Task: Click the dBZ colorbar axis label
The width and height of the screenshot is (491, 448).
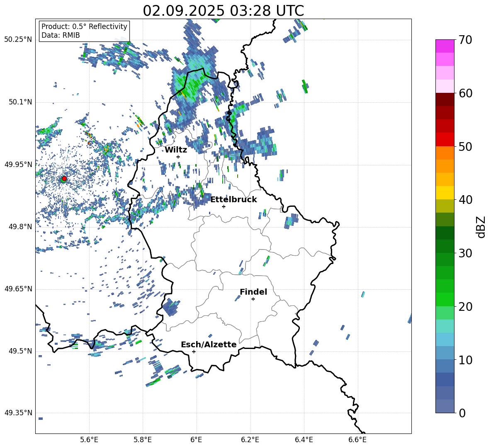Action: click(481, 227)
